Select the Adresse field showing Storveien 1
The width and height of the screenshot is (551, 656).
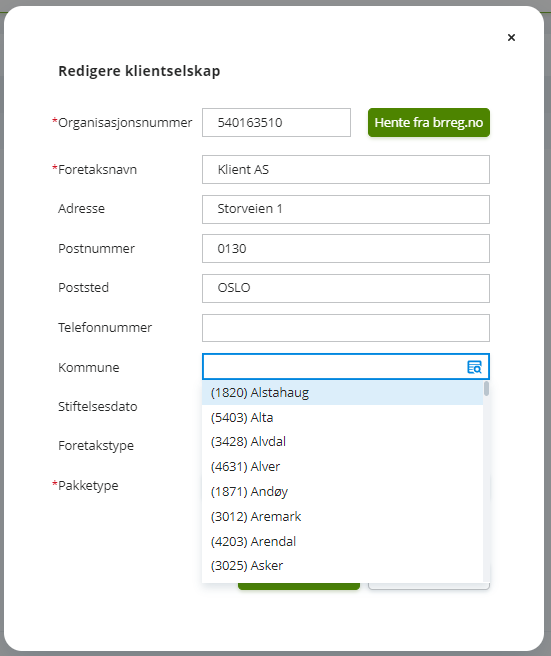pyautogui.click(x=346, y=209)
